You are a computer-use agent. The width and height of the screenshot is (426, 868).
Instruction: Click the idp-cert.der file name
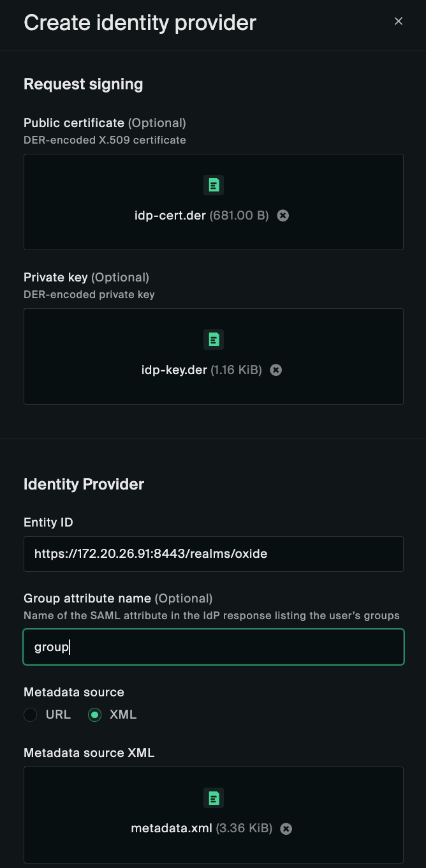[170, 216]
